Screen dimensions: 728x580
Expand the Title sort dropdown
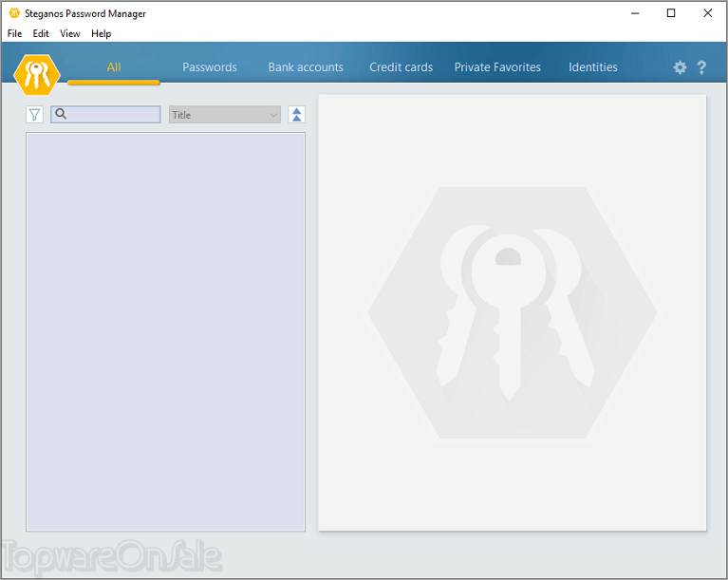[x=225, y=115]
